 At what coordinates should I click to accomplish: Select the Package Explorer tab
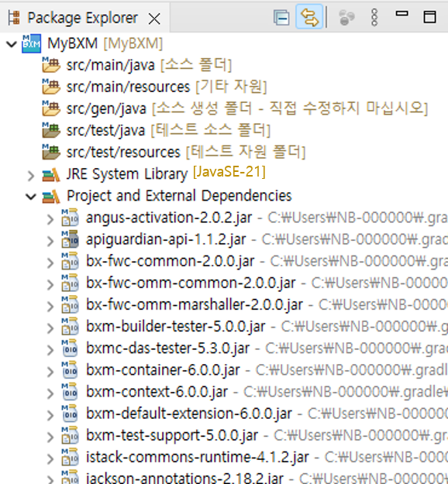82,18
